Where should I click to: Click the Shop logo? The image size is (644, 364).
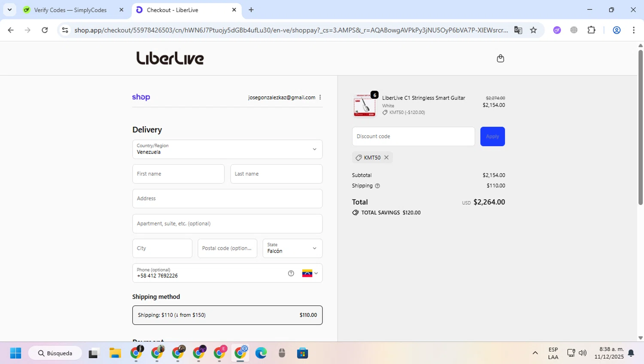click(x=141, y=98)
